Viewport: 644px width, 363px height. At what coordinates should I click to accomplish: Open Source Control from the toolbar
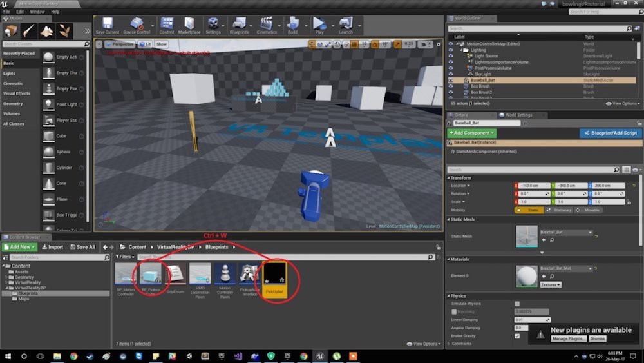coord(137,26)
